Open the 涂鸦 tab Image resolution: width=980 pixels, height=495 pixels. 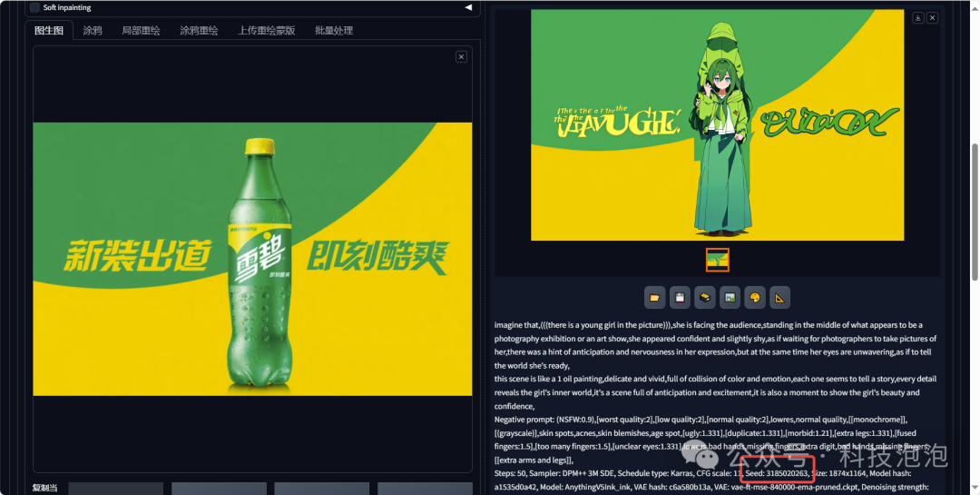pyautogui.click(x=93, y=30)
